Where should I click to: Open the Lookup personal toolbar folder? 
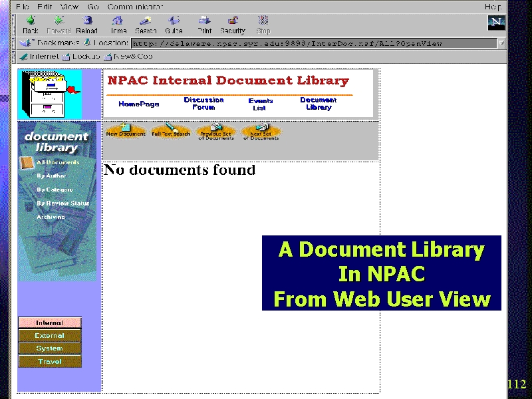tap(81, 57)
